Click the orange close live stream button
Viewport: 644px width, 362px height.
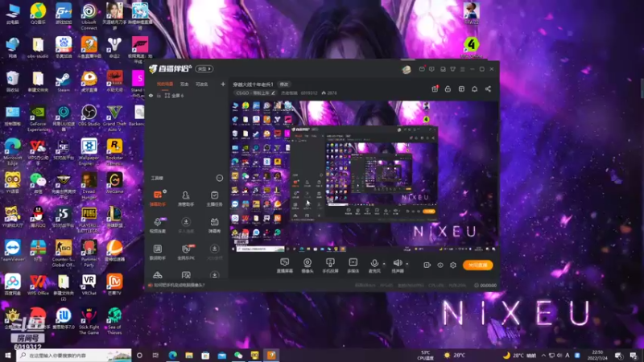477,265
